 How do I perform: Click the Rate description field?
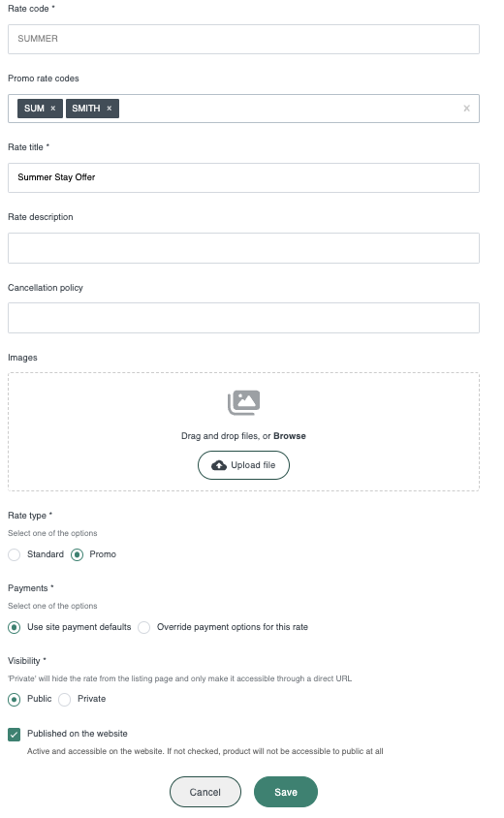(243, 248)
